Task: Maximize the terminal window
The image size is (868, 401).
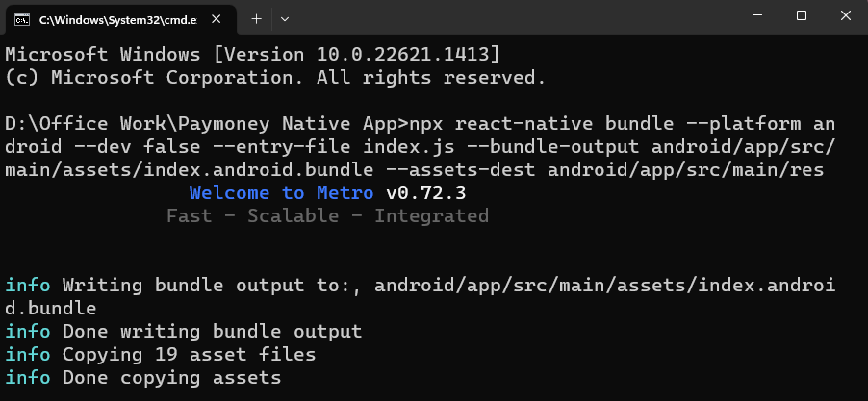Action: 801,16
